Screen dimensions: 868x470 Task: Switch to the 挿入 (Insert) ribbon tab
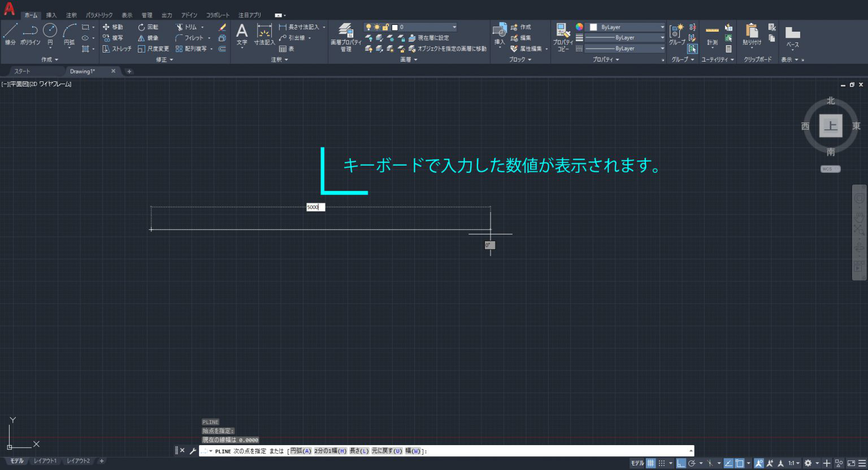coord(51,15)
